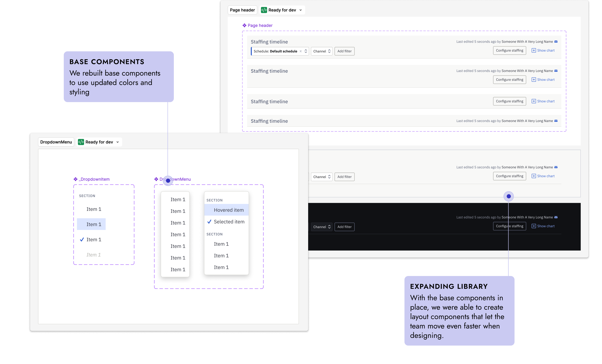The height and width of the screenshot is (364, 602).
Task: Click the mail icon in the dark header panel
Action: coord(556,217)
